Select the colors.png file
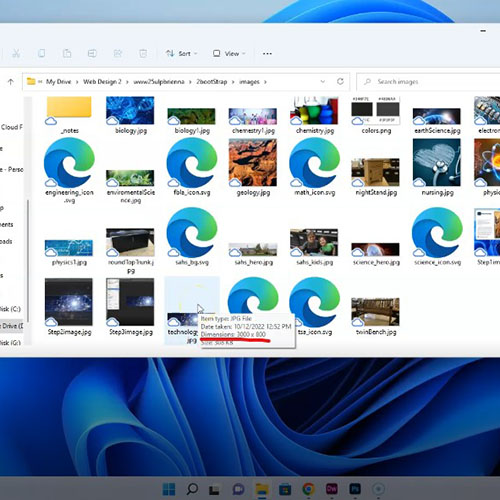Screen dimensions: 500x500 coord(376,115)
